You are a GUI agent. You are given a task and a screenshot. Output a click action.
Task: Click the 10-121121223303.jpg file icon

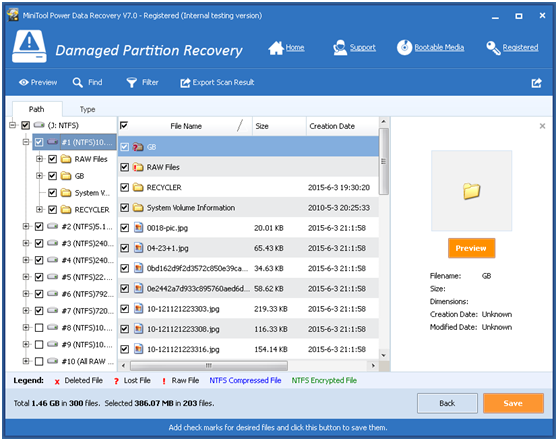(x=138, y=309)
